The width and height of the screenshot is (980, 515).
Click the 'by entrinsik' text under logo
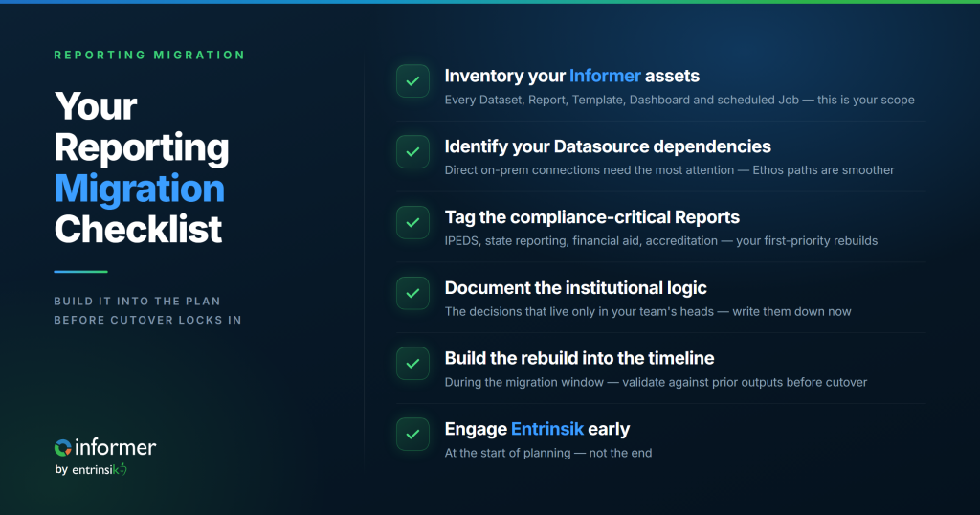[x=91, y=469]
